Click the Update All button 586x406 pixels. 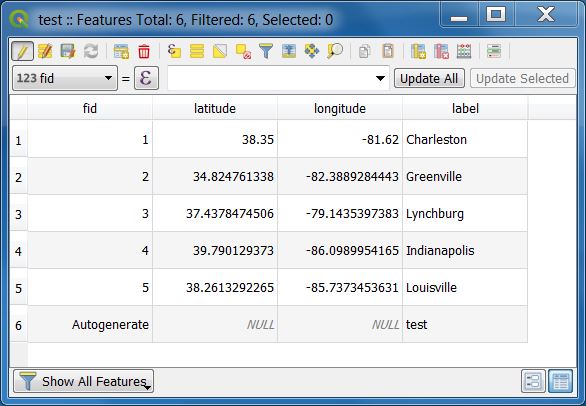tap(429, 79)
